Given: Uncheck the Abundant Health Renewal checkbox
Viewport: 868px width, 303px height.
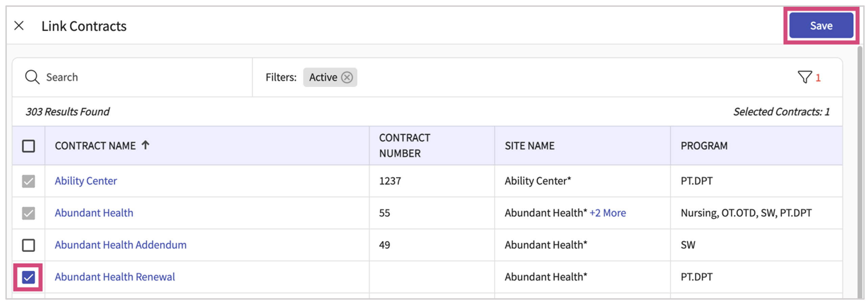Looking at the screenshot, I should coord(28,277).
